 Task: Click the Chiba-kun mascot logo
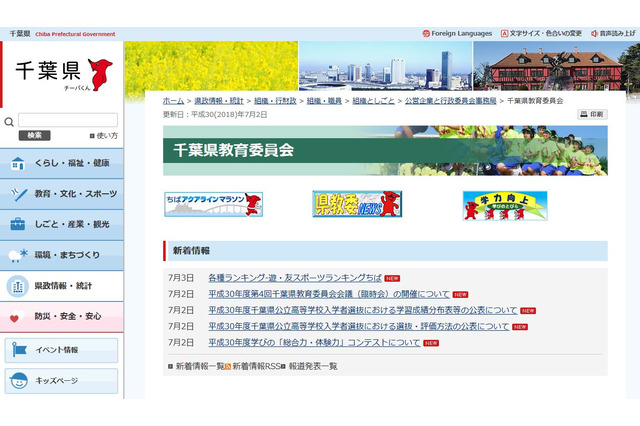click(100, 75)
